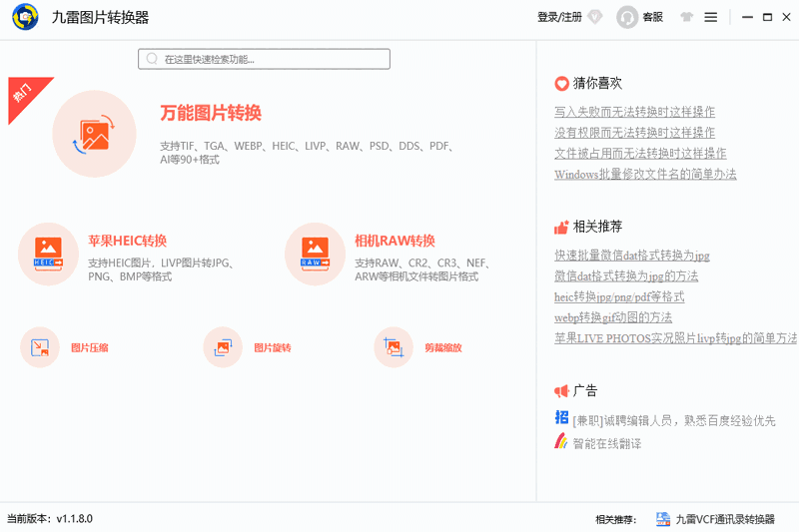Open link 微信dat格式转换为jpg的方法
Image resolution: width=799 pixels, height=532 pixels.
click(x=626, y=275)
